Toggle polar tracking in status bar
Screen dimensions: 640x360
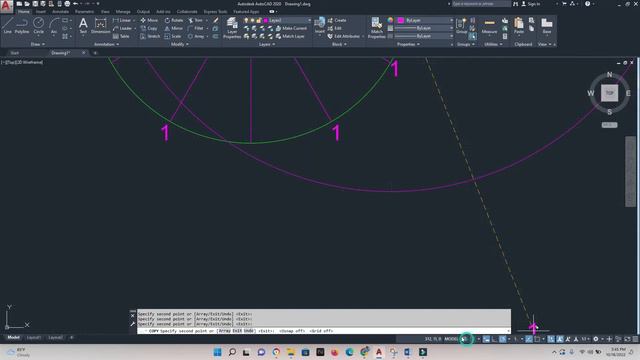(503, 339)
